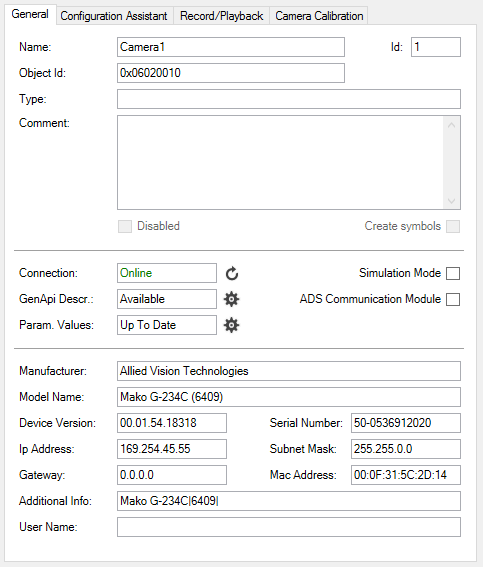The width and height of the screenshot is (483, 567).
Task: Click the empty User Name field
Action: tap(289, 527)
